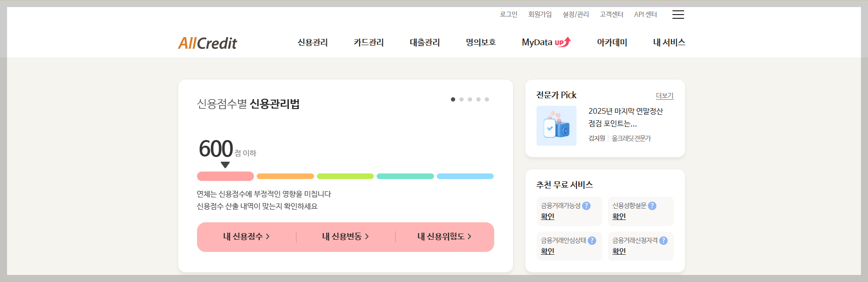Click the help icon next to 금융거래가능성
The height and width of the screenshot is (282, 868).
(x=586, y=206)
